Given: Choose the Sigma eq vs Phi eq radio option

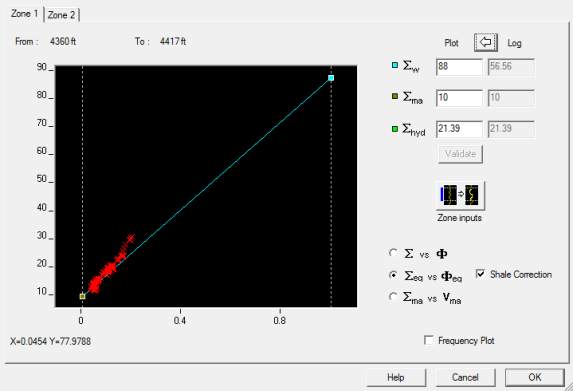Looking at the screenshot, I should pyautogui.click(x=393, y=275).
